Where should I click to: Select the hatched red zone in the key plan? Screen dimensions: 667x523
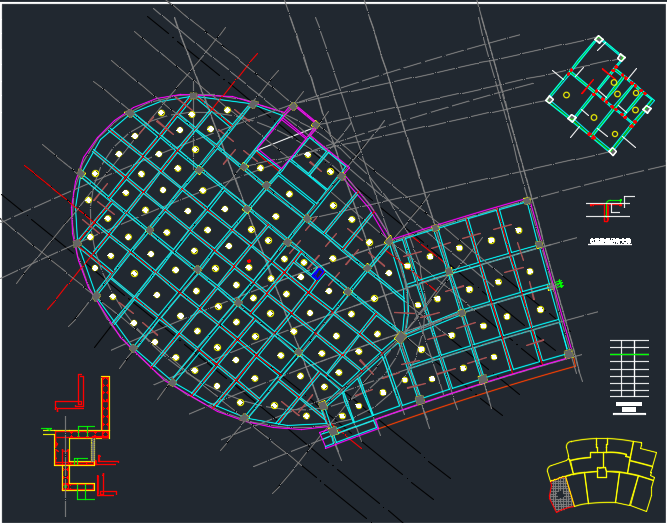pyautogui.click(x=561, y=494)
